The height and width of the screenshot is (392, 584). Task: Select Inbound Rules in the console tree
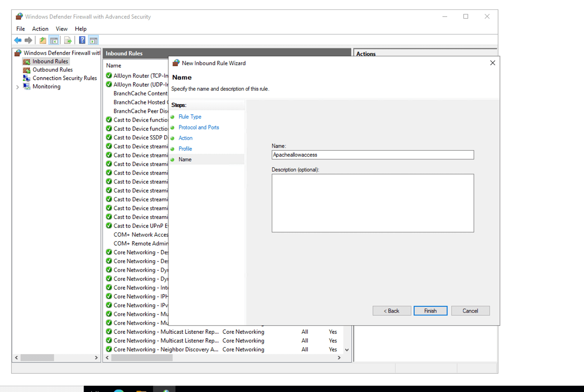(x=50, y=62)
